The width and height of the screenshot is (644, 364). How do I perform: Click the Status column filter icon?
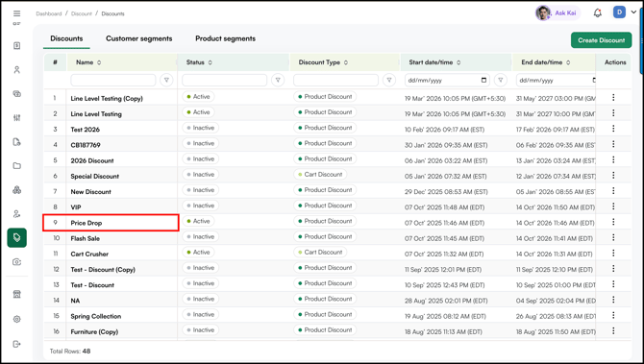pos(278,80)
